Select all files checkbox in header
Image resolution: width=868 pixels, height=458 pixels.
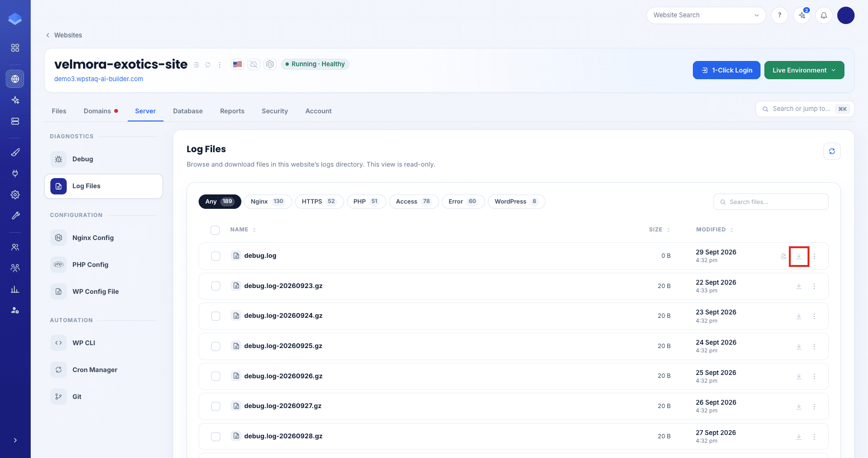tap(215, 230)
